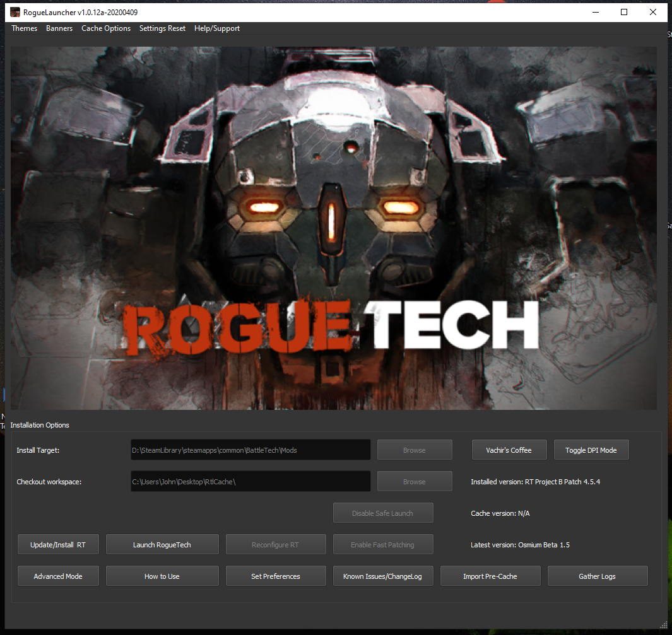Click the 'Installation Options' group label

coord(39,425)
